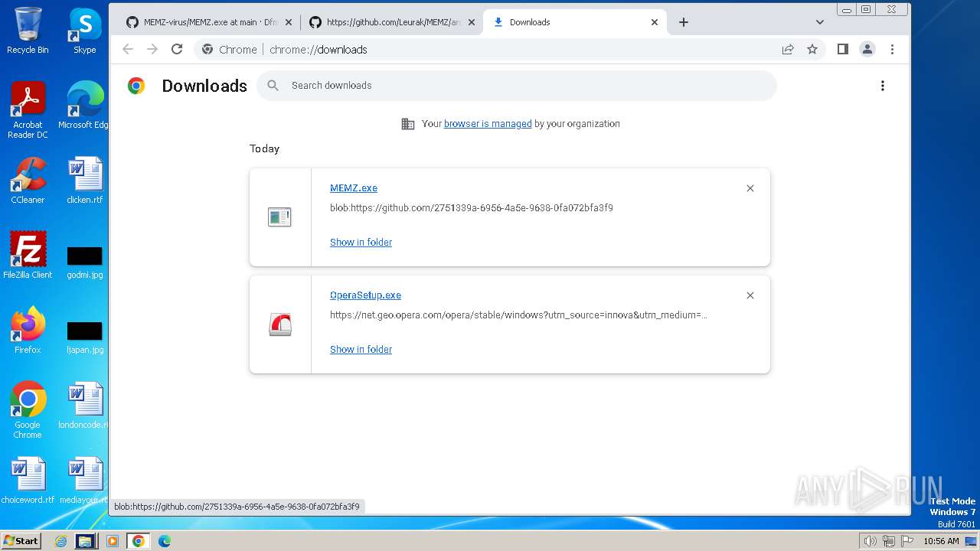The height and width of the screenshot is (551, 980).
Task: Open the new tab plus button
Action: [684, 22]
